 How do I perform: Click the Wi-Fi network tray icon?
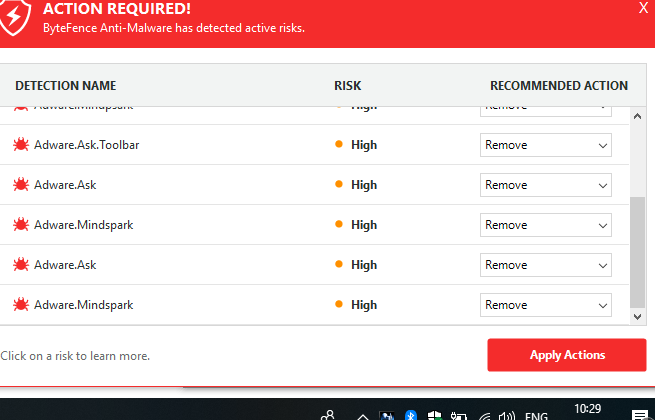point(485,416)
